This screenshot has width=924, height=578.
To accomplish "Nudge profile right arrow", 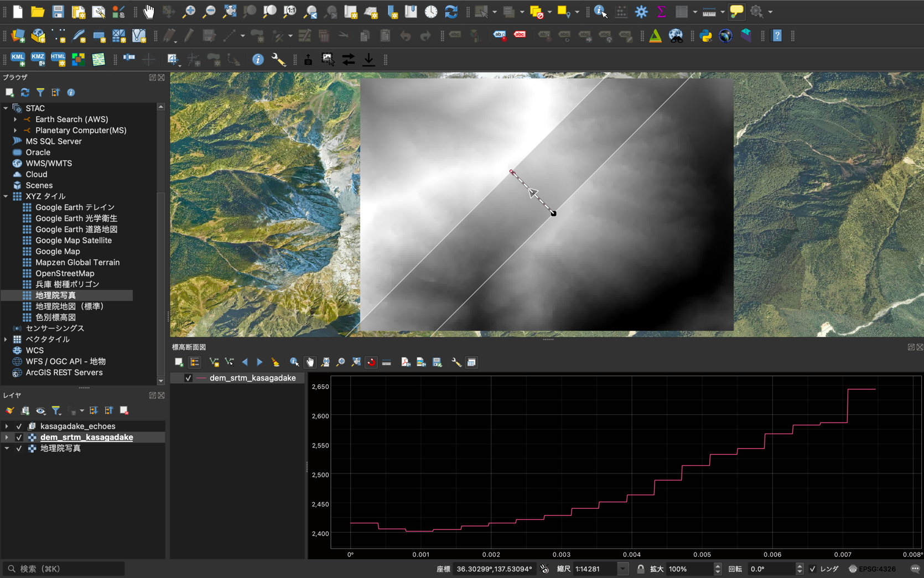I will (259, 362).
